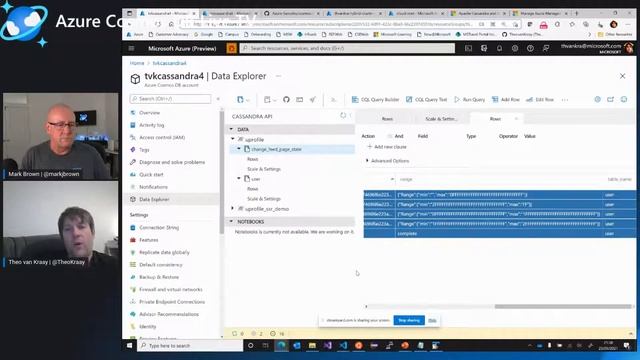The width and height of the screenshot is (640, 360).
Task: Open Activity log menu item
Action: [151, 125]
